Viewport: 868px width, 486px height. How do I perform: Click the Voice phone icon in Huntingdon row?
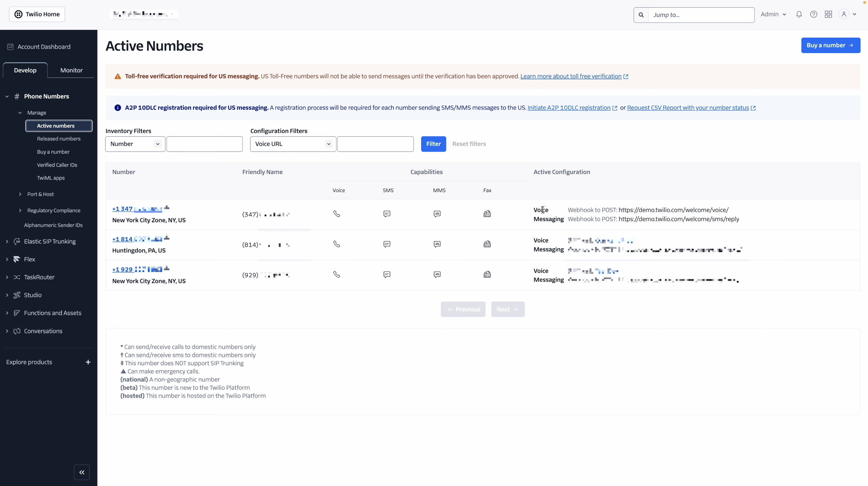pos(337,244)
